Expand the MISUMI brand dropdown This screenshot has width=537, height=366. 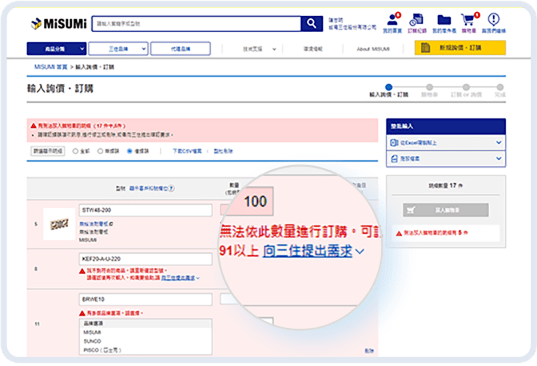pos(118,49)
